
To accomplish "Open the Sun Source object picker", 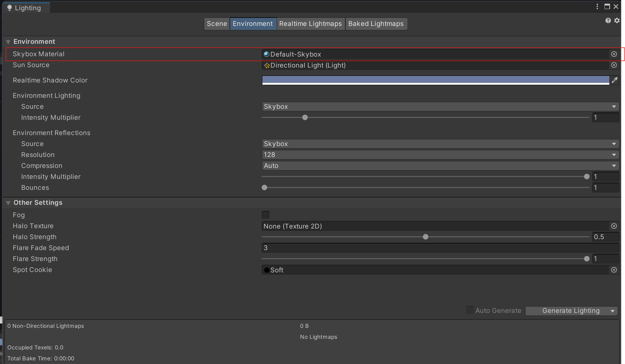I will tap(614, 65).
